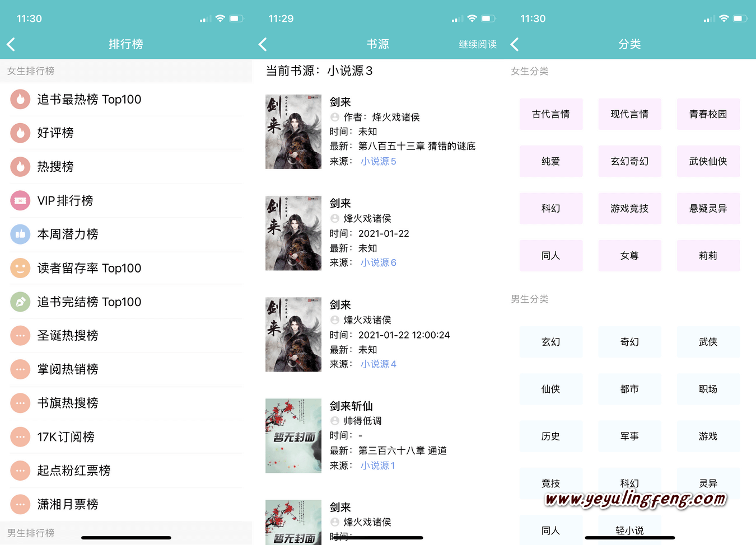Tap the pen icon beside 追书完结榜 Top100
This screenshot has width=756, height=545.
click(20, 302)
